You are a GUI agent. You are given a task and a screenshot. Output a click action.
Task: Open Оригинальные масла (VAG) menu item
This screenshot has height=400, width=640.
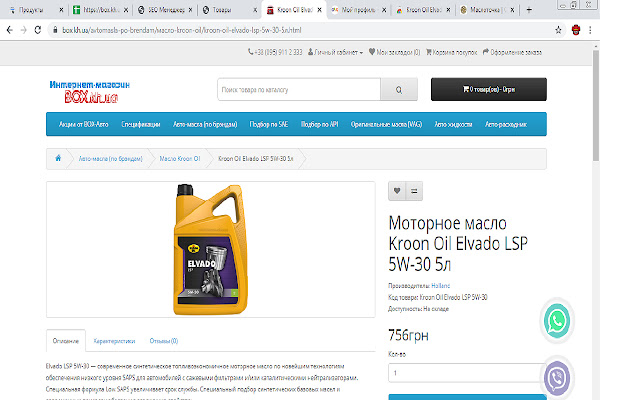386,124
